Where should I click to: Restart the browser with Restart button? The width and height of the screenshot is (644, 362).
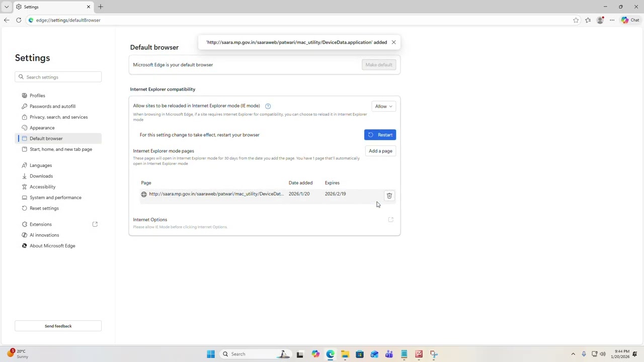tap(380, 135)
